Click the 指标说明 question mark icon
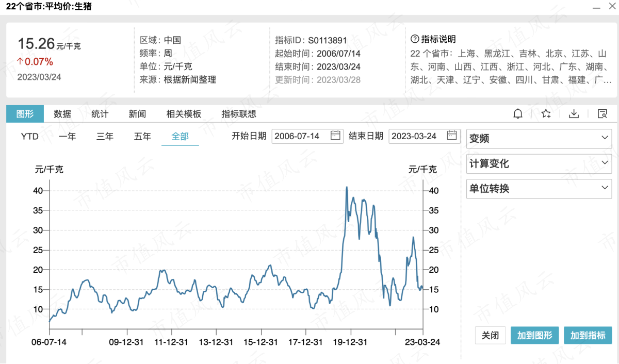Viewport: 619px width, 364px height. [x=414, y=39]
